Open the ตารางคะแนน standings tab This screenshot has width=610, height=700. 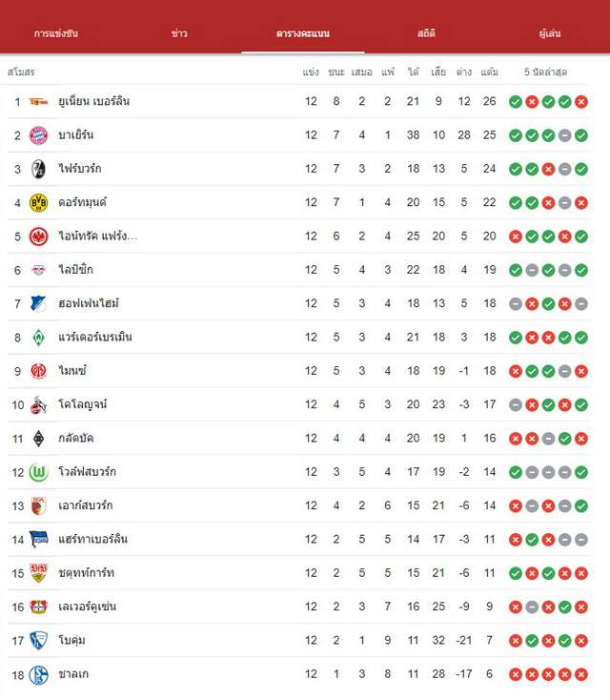tap(303, 33)
